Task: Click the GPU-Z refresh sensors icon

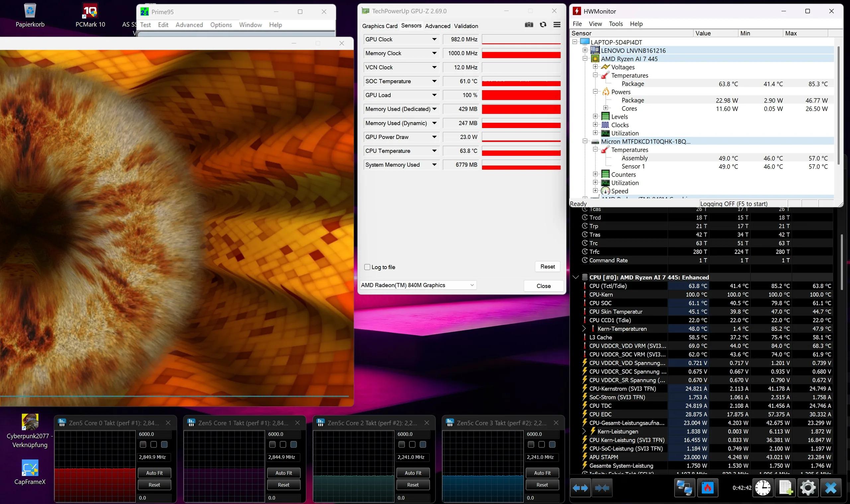Action: click(x=543, y=25)
